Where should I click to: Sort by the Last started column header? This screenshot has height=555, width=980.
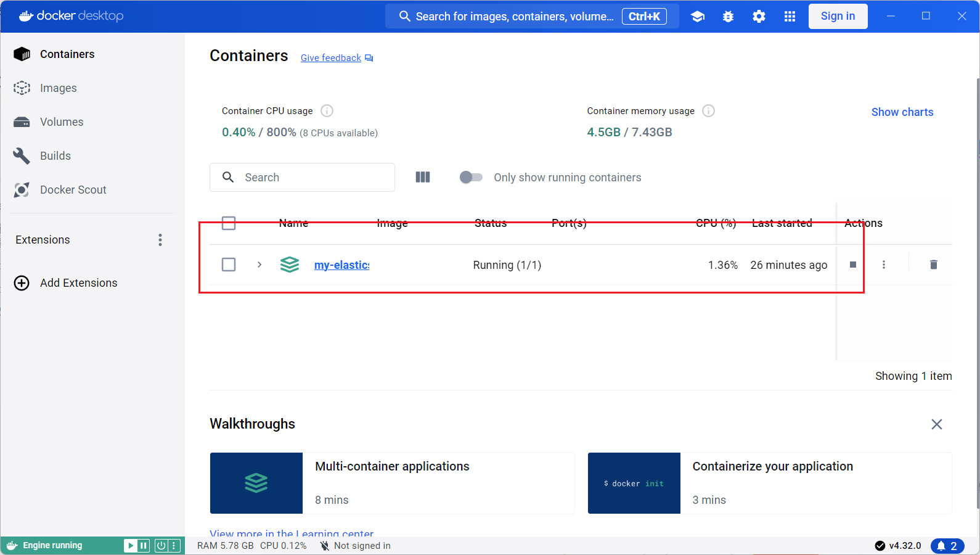782,223
